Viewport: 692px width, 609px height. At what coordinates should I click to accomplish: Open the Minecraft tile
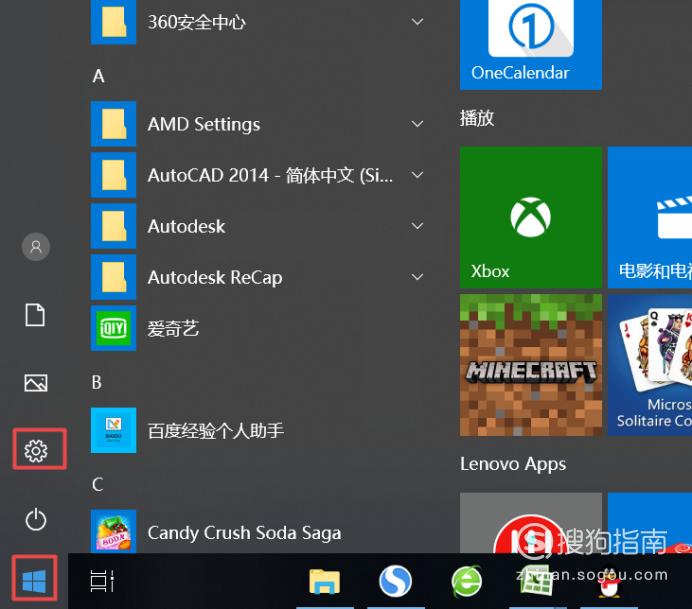(x=531, y=365)
